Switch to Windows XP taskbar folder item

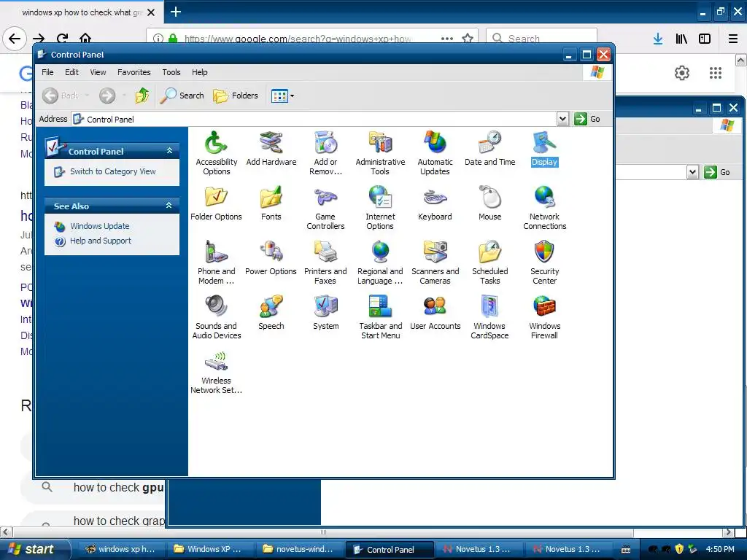coord(209,549)
